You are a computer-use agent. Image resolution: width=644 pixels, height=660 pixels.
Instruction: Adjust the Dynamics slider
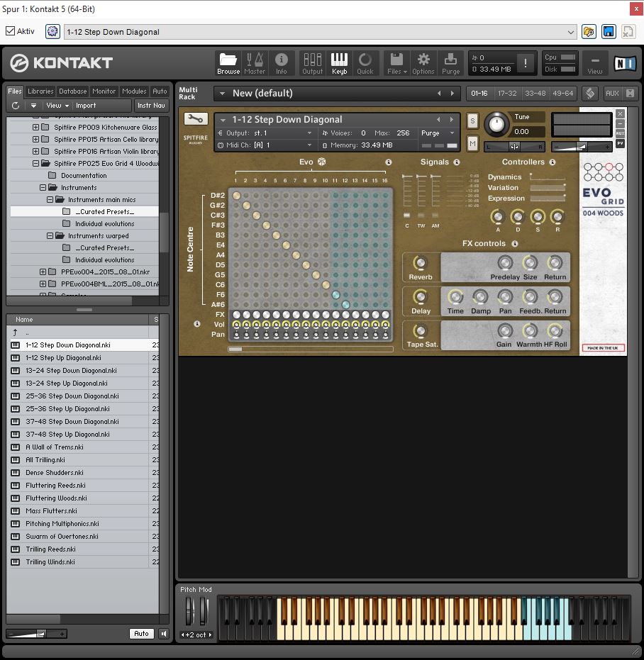pos(548,177)
